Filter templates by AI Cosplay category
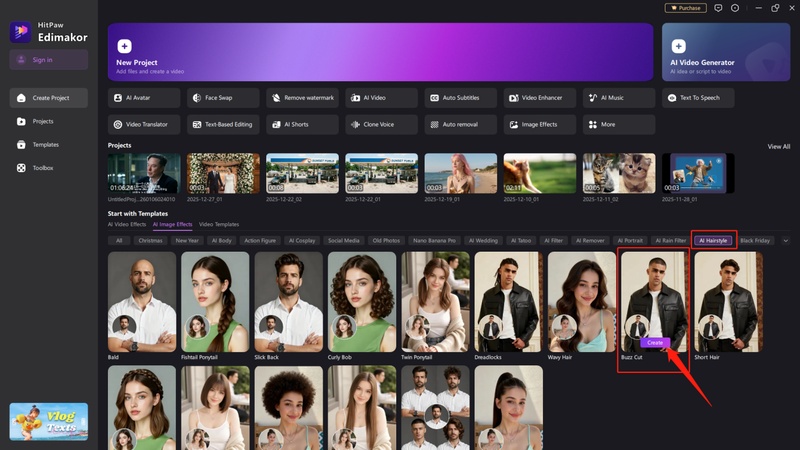Viewport: 800px width, 450px height. tap(301, 241)
